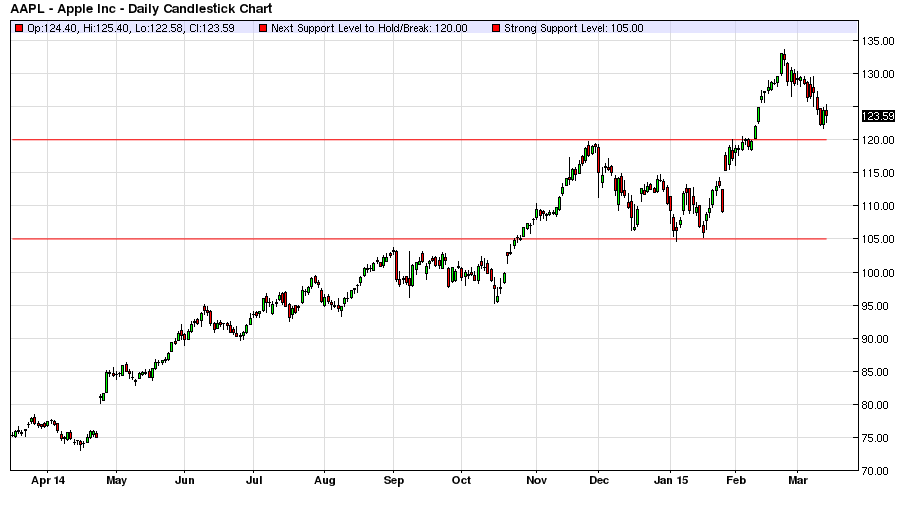900x511 pixels.
Task: Click the '100.00' price axis label
Action: tap(878, 273)
